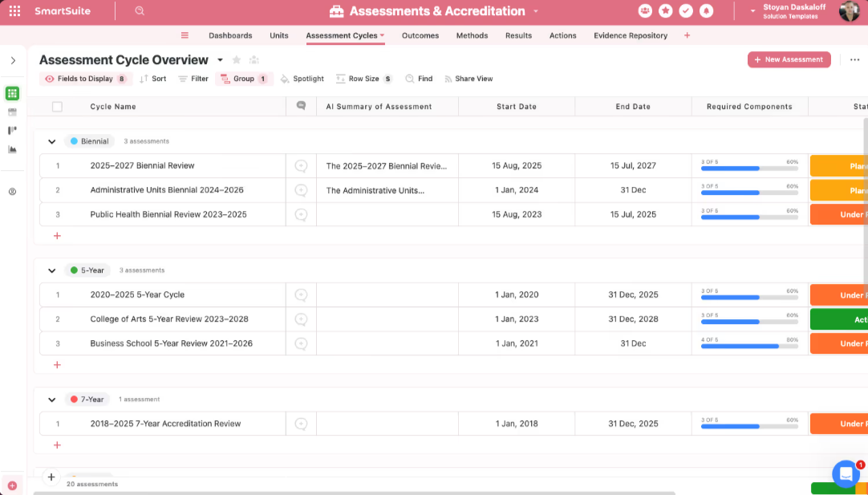
Task: Add comment on College of Arts row
Action: tap(301, 319)
